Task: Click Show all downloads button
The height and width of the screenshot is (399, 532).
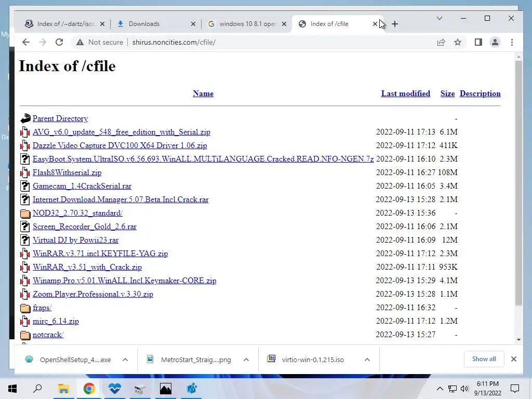Action: click(x=484, y=359)
